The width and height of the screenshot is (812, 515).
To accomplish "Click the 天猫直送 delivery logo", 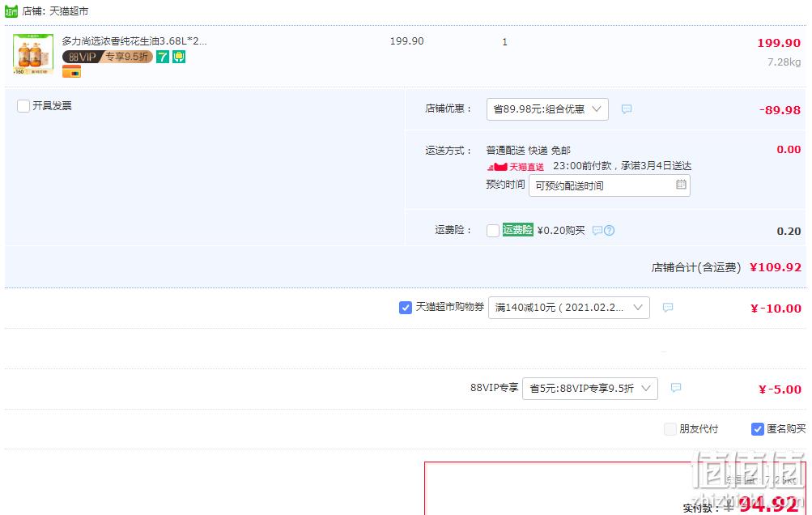I will point(516,167).
